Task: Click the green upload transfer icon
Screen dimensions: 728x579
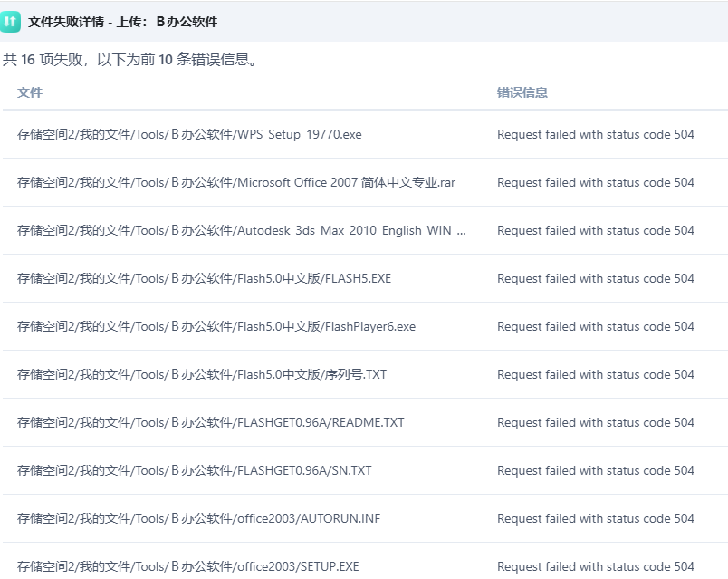Action: pyautogui.click(x=10, y=22)
